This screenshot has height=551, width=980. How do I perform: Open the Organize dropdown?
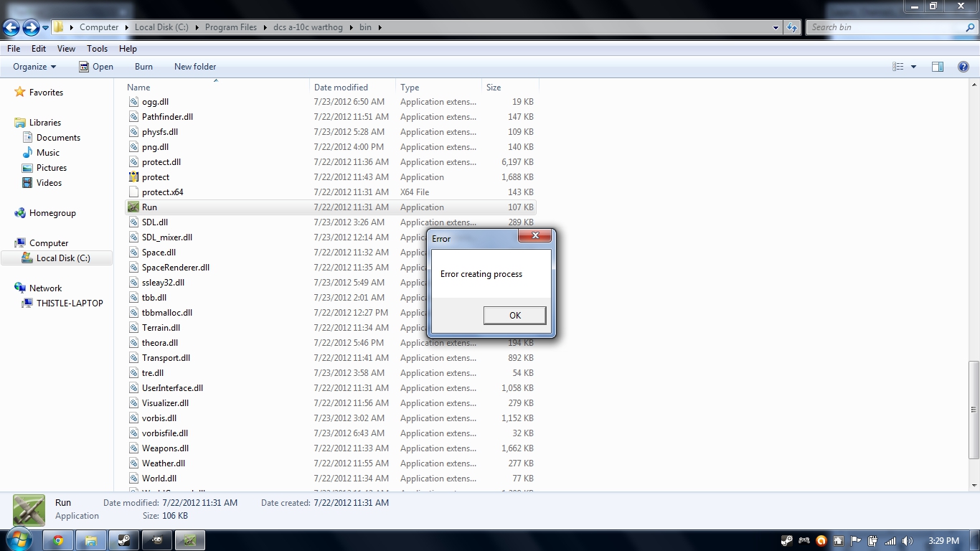[34, 67]
